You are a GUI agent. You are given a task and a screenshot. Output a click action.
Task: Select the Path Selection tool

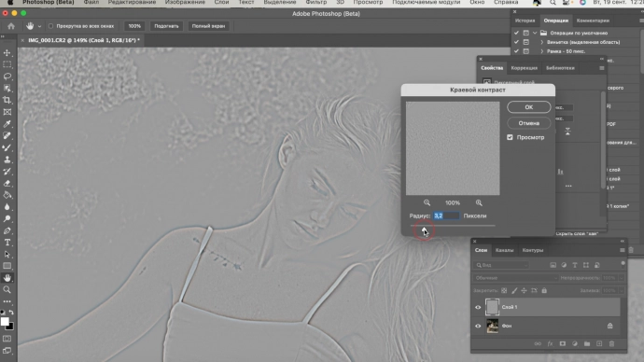[7, 255]
